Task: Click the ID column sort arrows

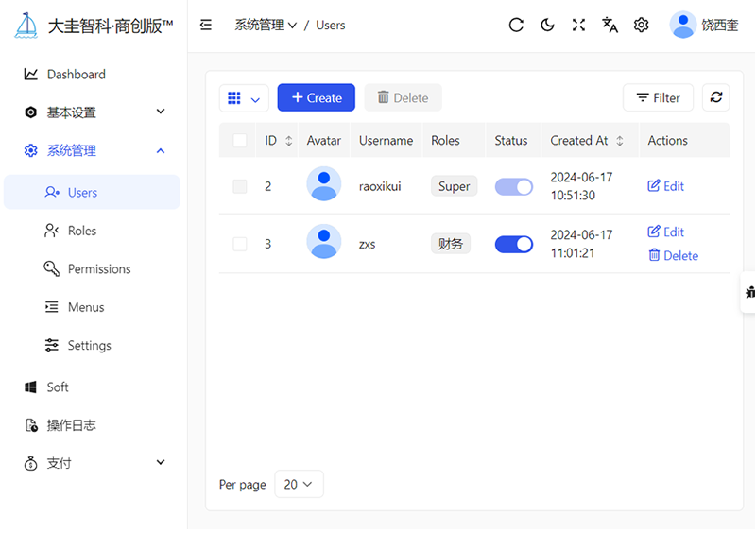Action: click(289, 141)
